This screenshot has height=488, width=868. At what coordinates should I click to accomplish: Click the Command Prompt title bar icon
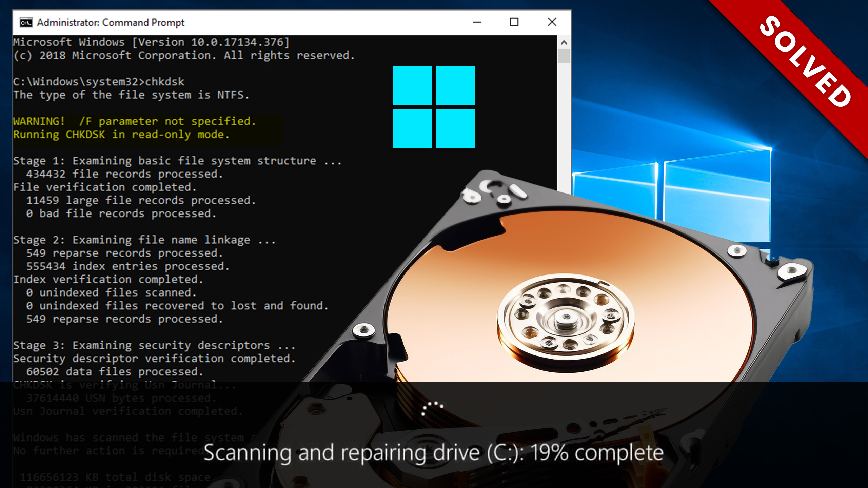point(26,22)
